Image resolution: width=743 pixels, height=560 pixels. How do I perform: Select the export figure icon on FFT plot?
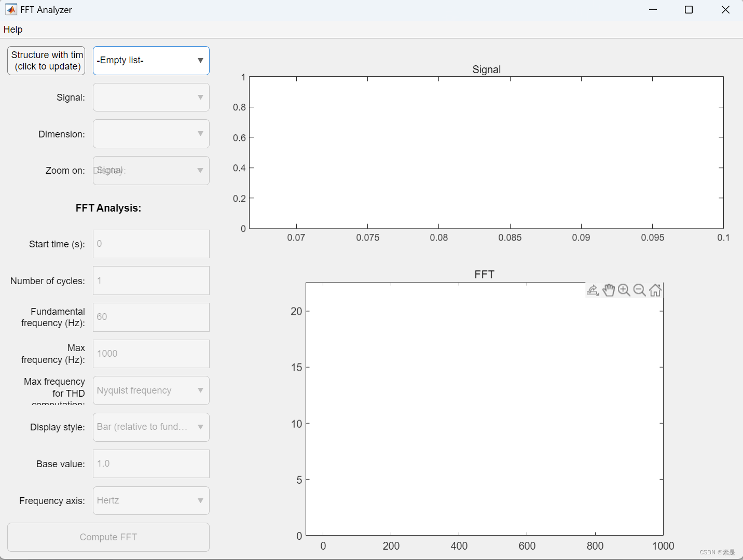593,290
